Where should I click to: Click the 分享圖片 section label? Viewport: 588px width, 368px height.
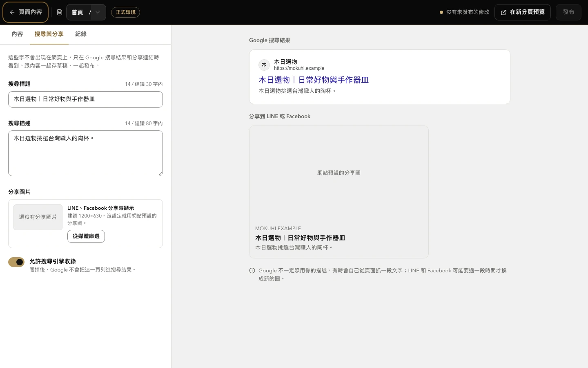coord(19,192)
